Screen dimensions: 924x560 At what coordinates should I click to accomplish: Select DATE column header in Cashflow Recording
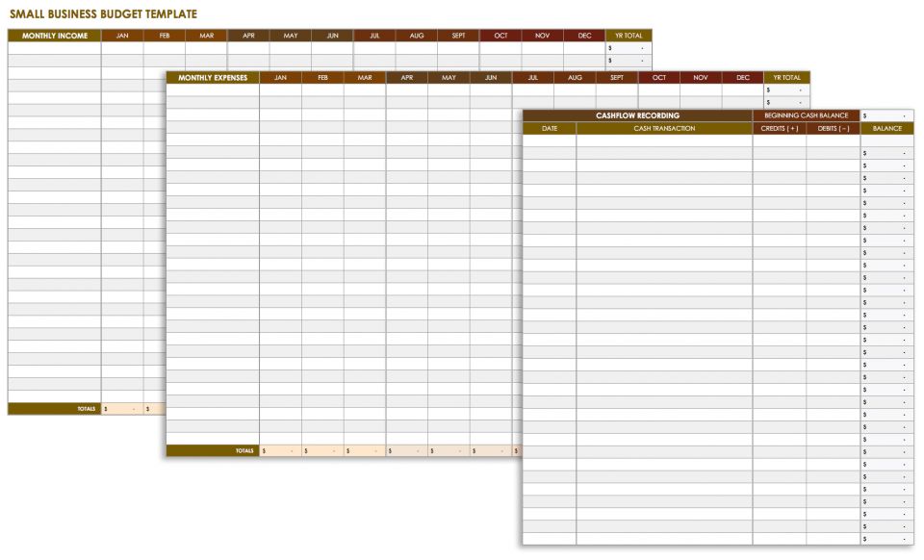point(550,128)
